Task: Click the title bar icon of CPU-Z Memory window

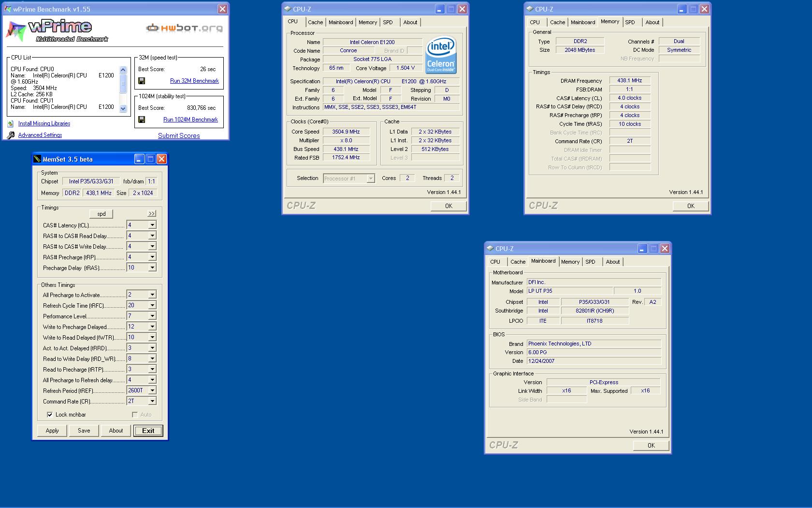Action: click(x=530, y=9)
